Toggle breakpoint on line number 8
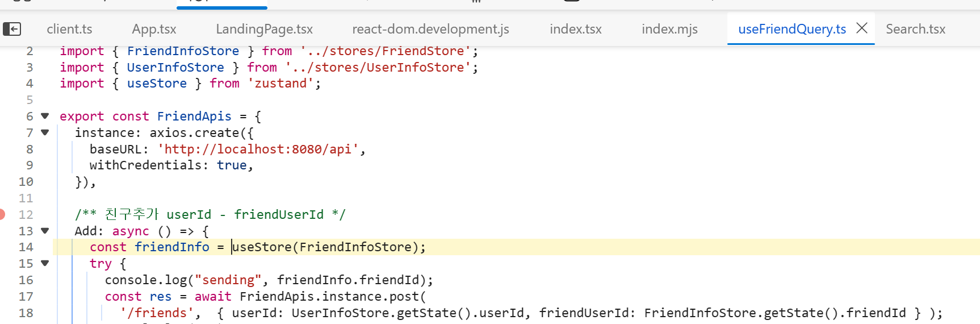Image resolution: width=980 pixels, height=324 pixels. click(x=30, y=149)
